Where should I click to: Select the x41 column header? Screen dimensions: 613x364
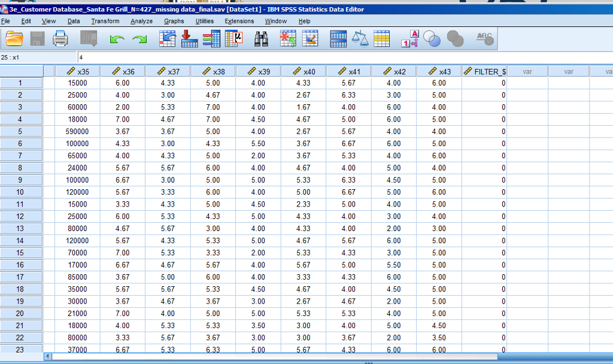(x=349, y=72)
